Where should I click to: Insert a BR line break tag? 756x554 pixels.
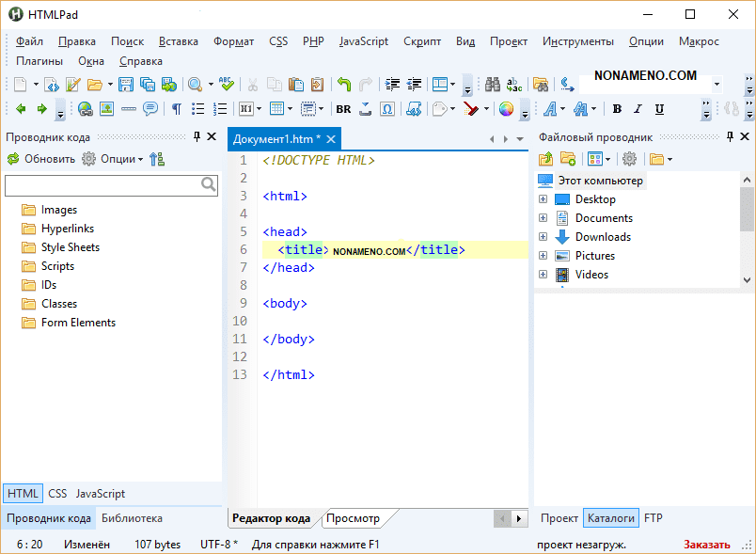click(x=343, y=109)
